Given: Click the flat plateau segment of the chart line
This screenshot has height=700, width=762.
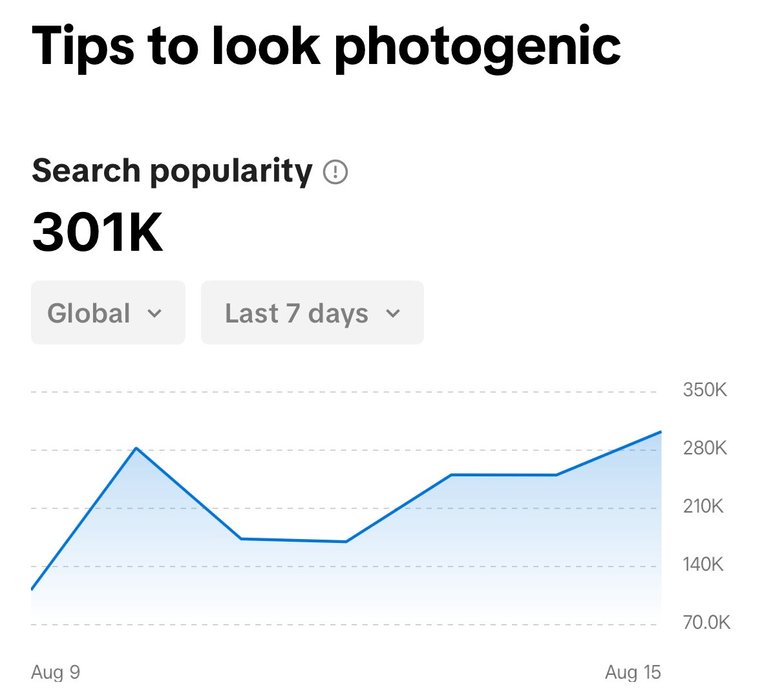Looking at the screenshot, I should (503, 475).
